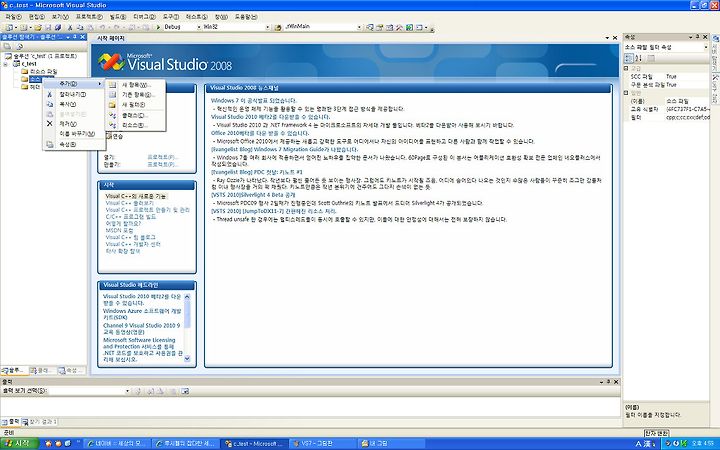720x450 pixels.
Task: Start debugging with the green play icon
Action: pyautogui.click(x=158, y=28)
